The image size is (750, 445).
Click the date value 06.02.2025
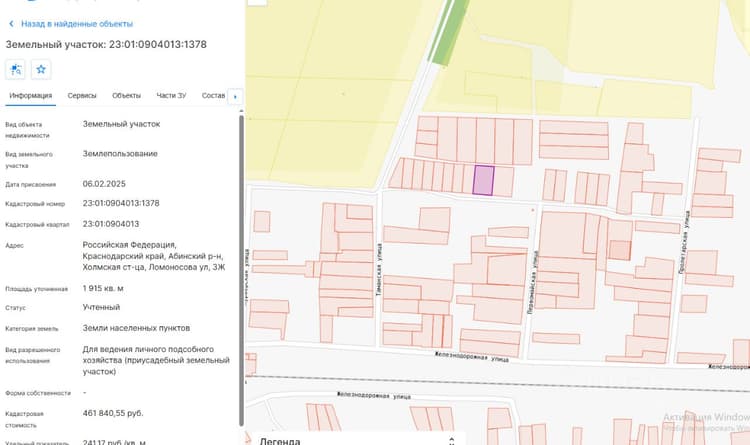pos(104,184)
